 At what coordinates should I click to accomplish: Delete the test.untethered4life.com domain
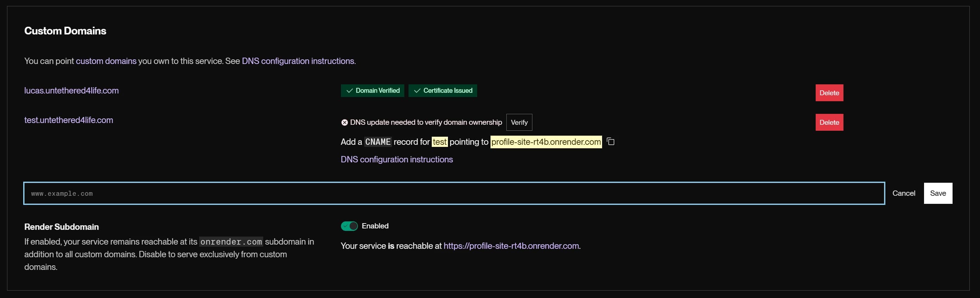coord(829,122)
